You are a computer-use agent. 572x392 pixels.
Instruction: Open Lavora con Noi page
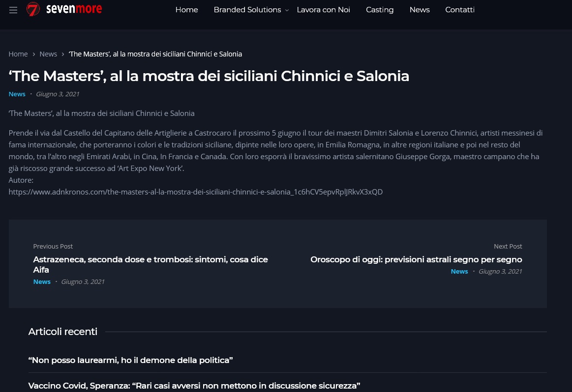[x=323, y=10]
